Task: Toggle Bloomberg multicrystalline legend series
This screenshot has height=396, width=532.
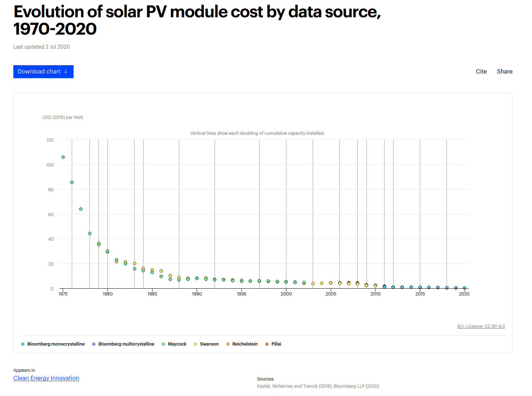Action: point(126,344)
